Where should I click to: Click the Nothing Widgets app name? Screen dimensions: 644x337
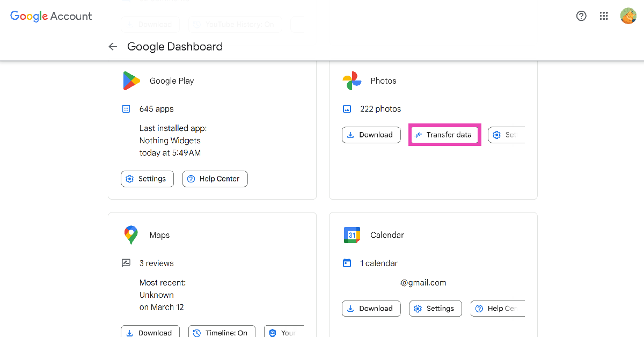tap(170, 141)
